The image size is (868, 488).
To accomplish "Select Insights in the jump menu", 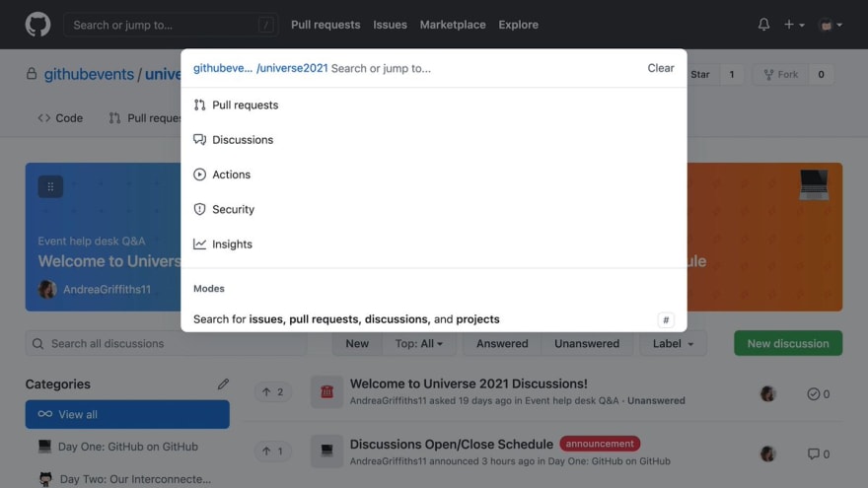I will [x=433, y=244].
